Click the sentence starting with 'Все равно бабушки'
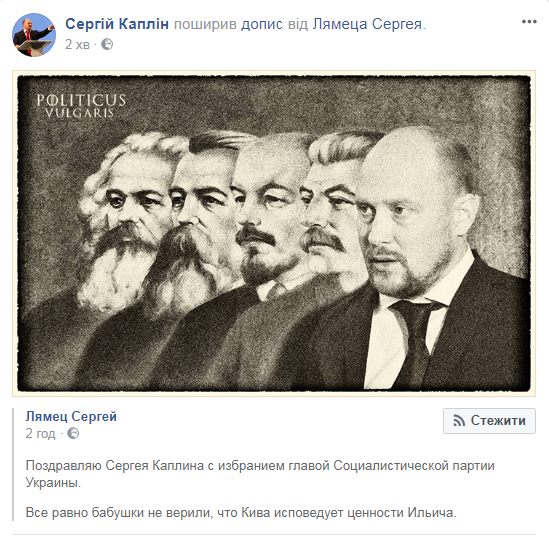The height and width of the screenshot is (538, 549). pyautogui.click(x=241, y=513)
